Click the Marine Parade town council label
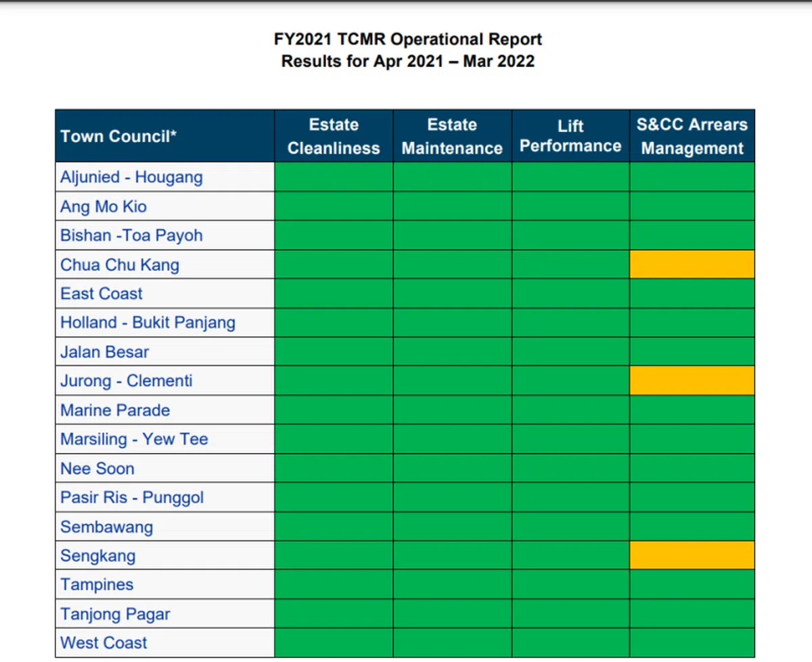Image resolution: width=812 pixels, height=662 pixels. coord(115,410)
